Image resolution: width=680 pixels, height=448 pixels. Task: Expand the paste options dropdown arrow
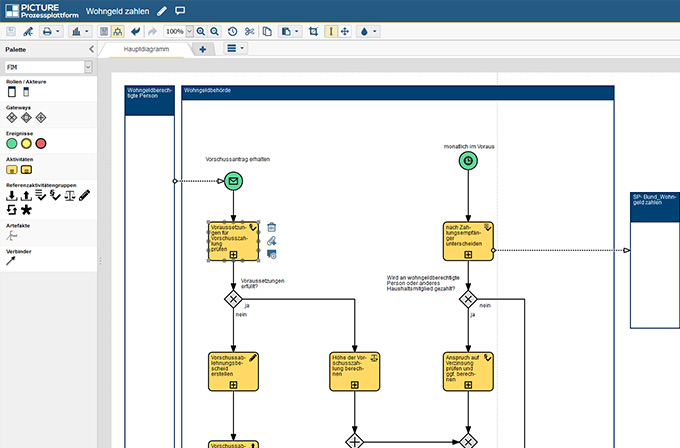[297, 31]
